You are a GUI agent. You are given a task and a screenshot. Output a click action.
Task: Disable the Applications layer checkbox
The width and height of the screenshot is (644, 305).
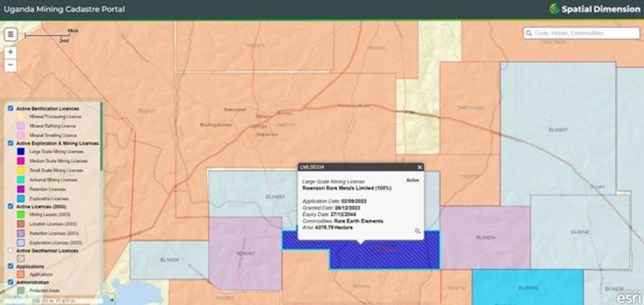[11, 267]
